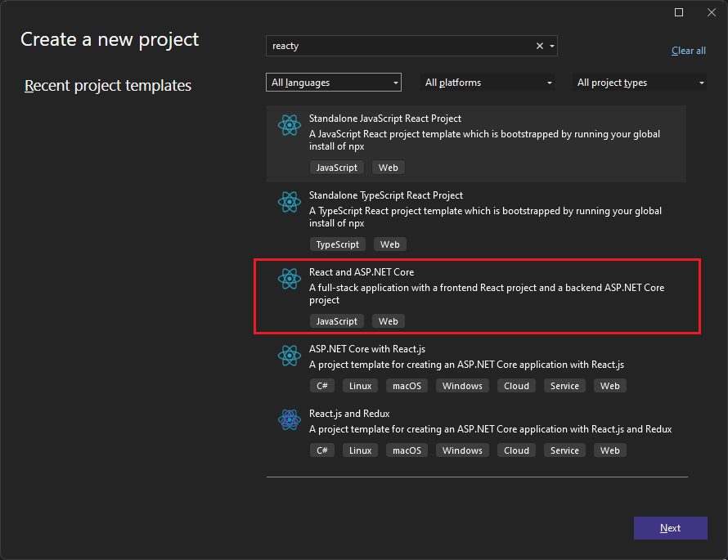Clear the search text using the X icon
Viewport: 728px width, 560px height.
(540, 46)
